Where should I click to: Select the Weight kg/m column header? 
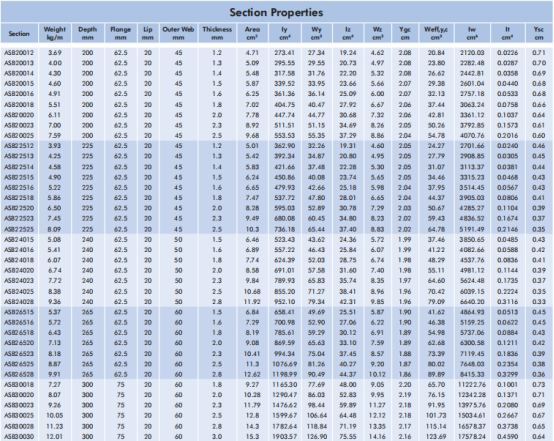(x=54, y=34)
